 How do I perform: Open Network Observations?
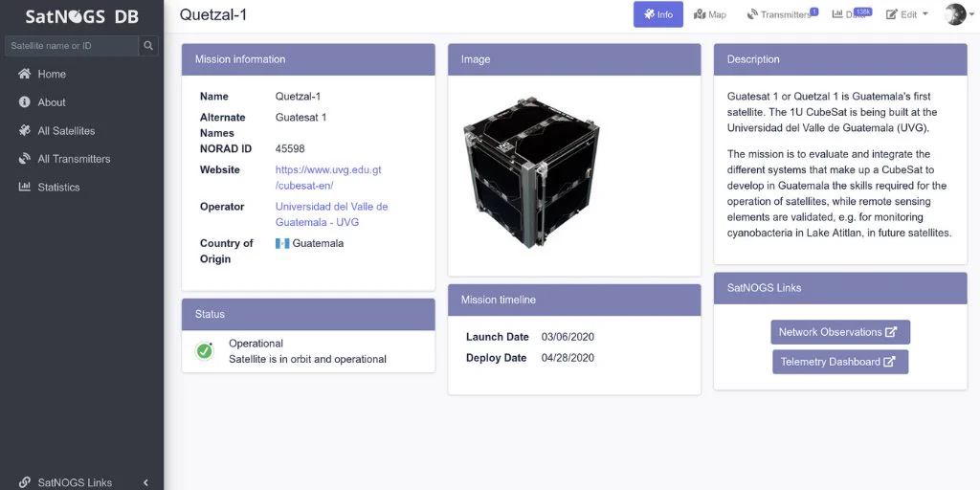[x=840, y=332]
